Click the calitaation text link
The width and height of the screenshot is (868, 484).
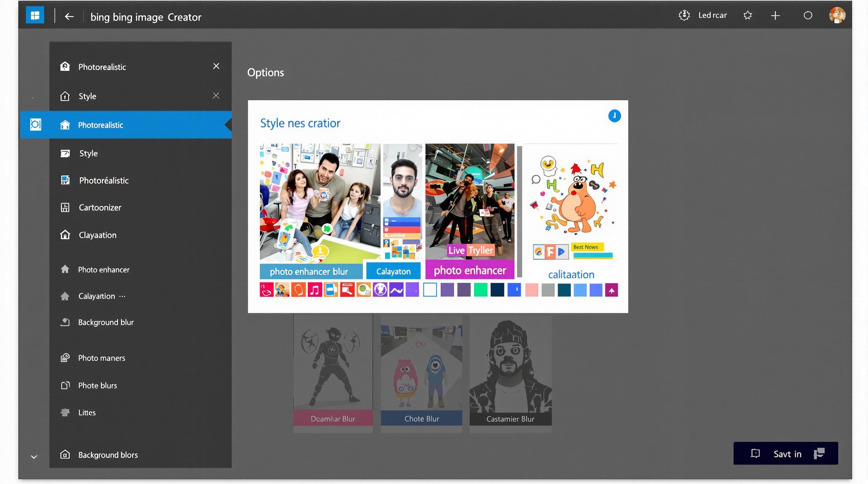[571, 275]
